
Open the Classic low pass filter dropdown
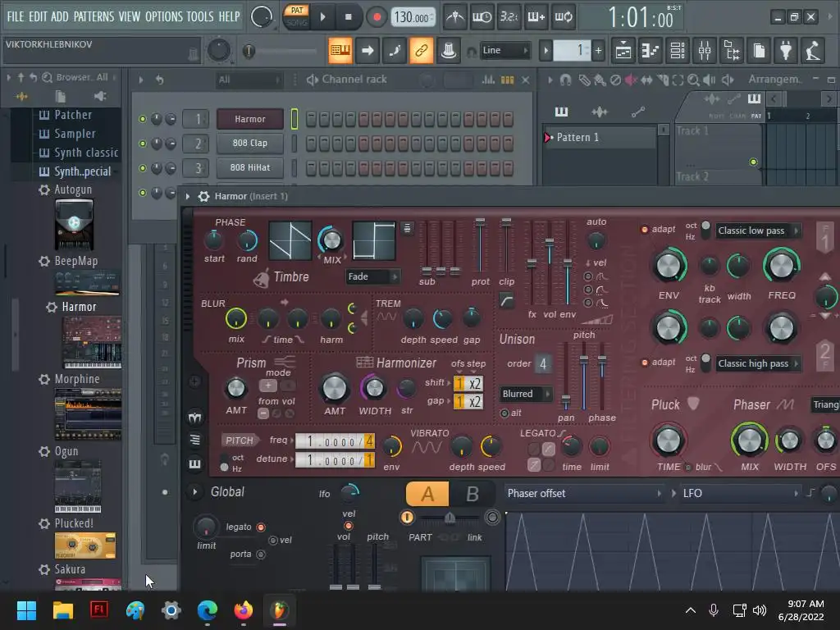(759, 231)
